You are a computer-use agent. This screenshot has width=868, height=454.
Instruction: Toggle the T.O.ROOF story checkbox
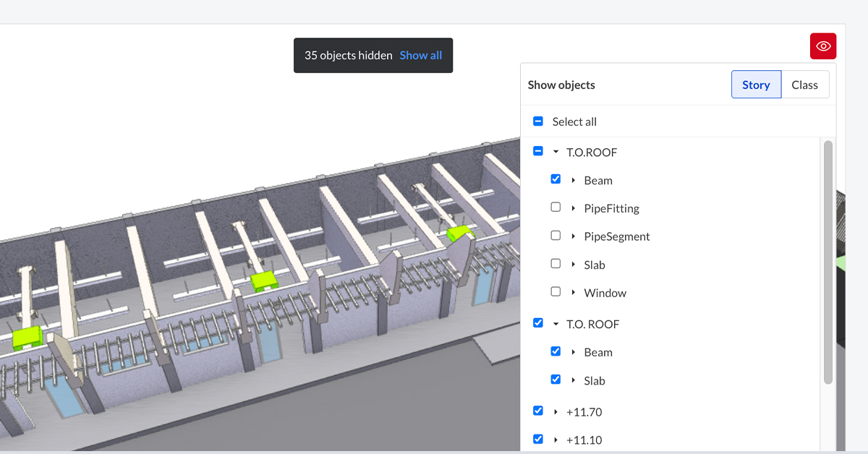pyautogui.click(x=538, y=152)
